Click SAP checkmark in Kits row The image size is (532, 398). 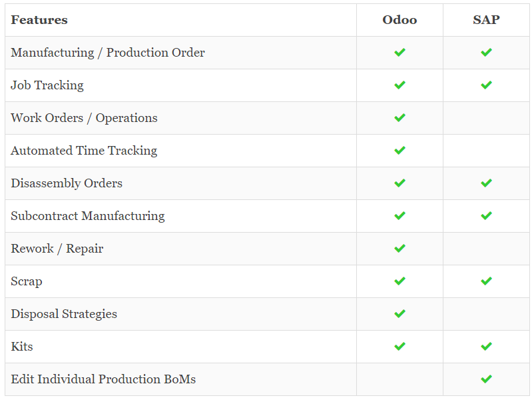pos(486,347)
